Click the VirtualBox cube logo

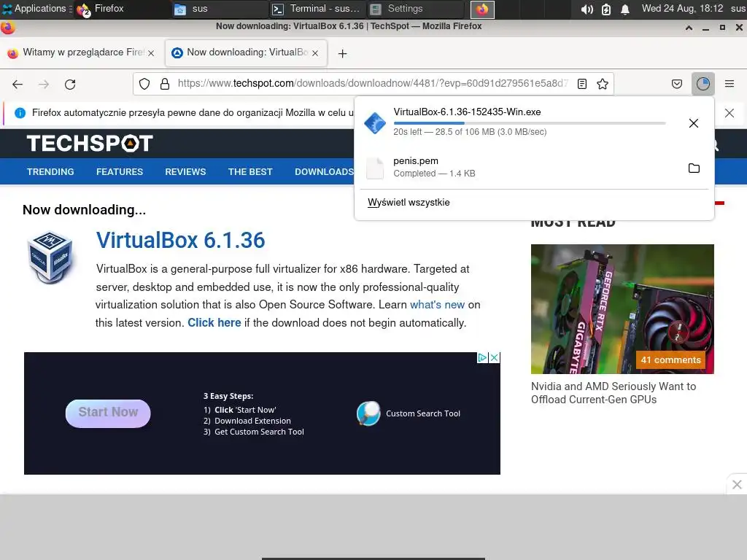50,257
